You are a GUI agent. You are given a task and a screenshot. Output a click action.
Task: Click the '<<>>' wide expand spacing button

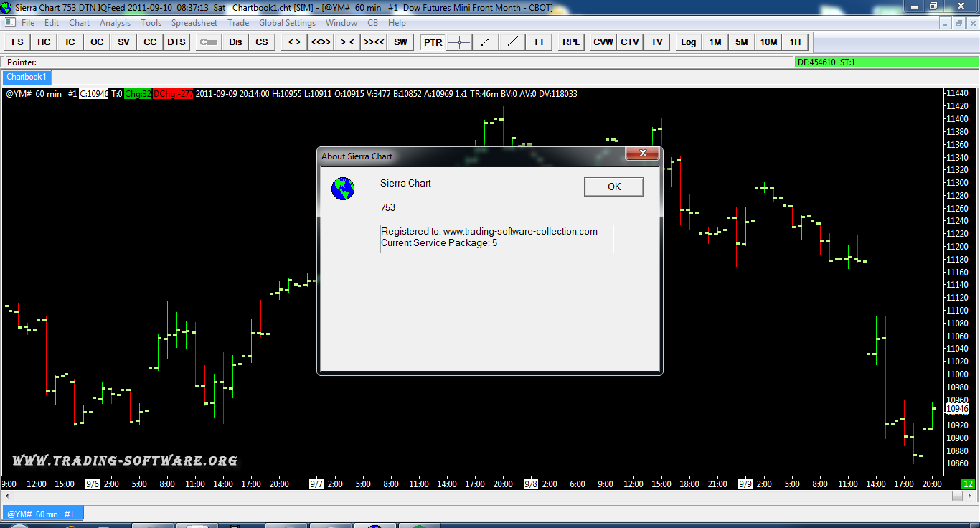coord(321,42)
